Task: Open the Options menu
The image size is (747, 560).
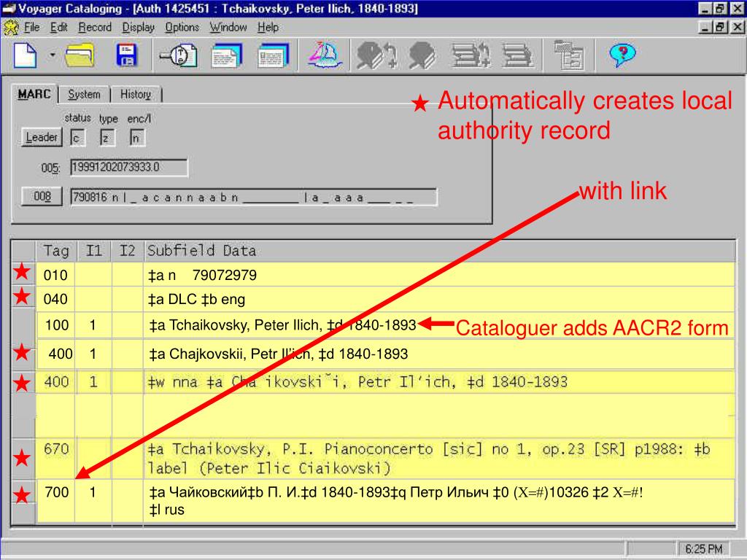Action: 182,28
